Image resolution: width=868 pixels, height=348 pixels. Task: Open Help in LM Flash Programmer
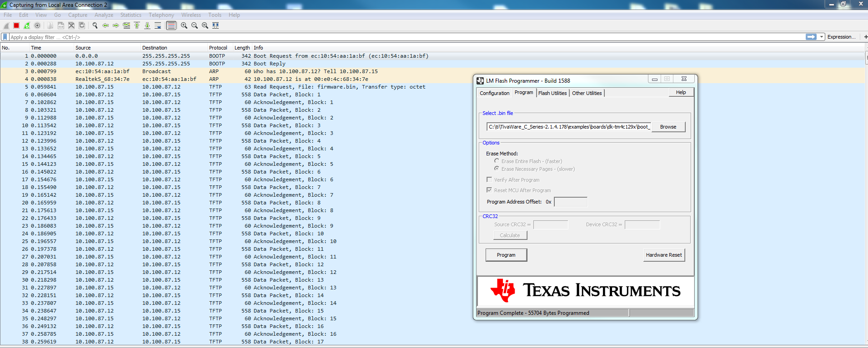[681, 92]
